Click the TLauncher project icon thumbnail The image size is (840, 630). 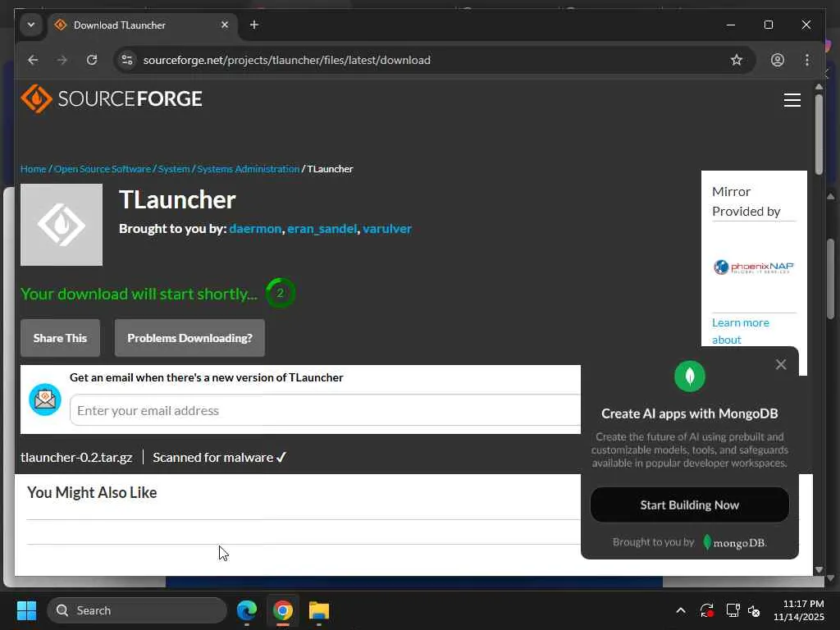tap(62, 225)
